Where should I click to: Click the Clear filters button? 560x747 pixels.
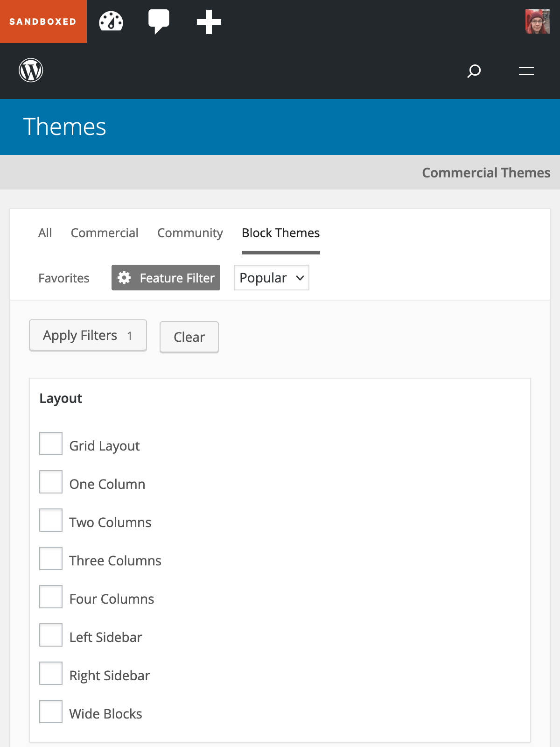(x=189, y=337)
